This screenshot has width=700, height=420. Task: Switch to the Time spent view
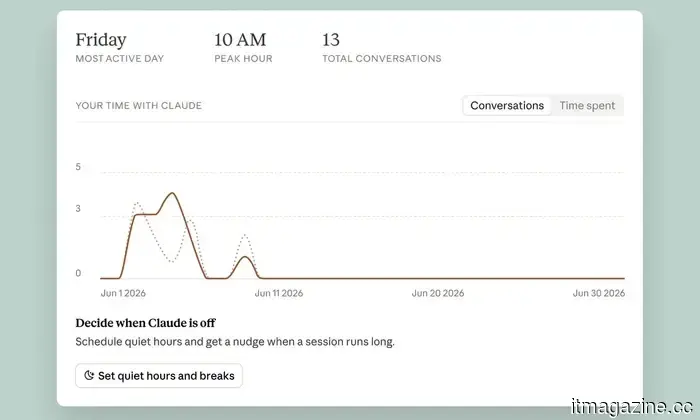587,106
